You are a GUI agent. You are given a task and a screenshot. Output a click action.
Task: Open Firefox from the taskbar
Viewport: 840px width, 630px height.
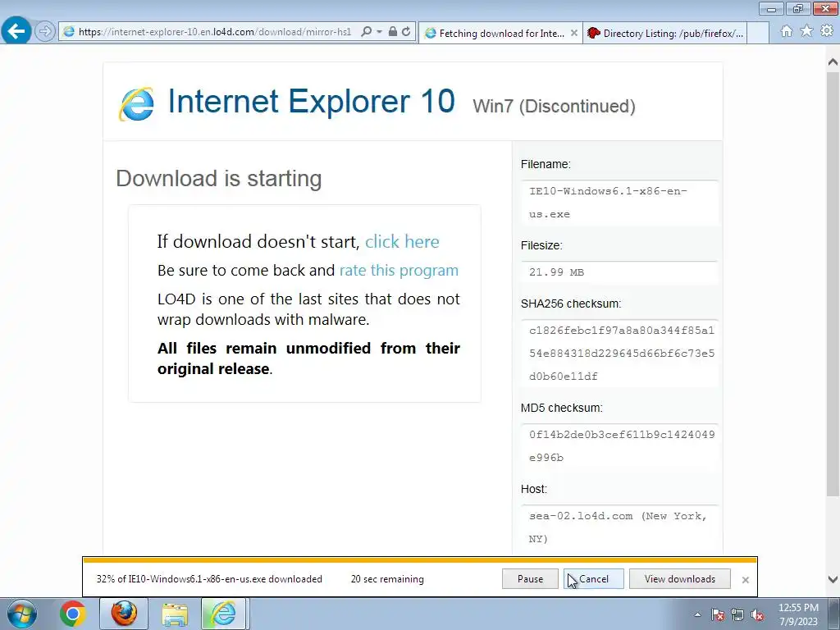coord(124,614)
